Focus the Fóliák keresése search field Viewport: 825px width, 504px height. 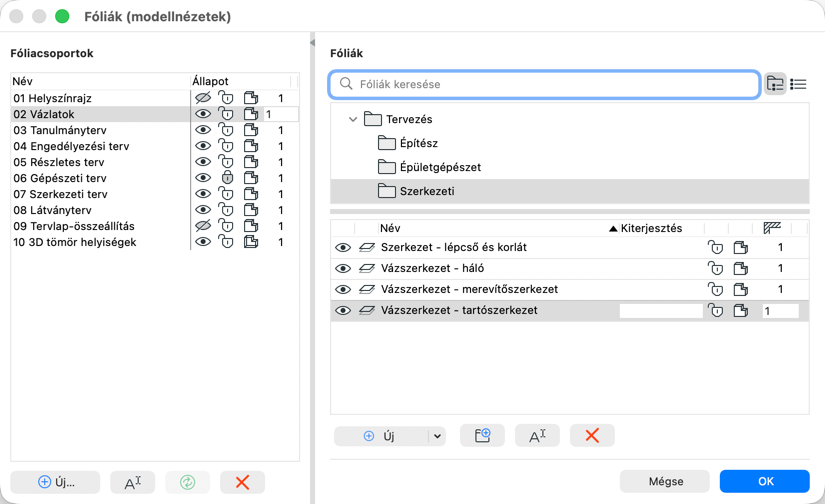point(545,84)
